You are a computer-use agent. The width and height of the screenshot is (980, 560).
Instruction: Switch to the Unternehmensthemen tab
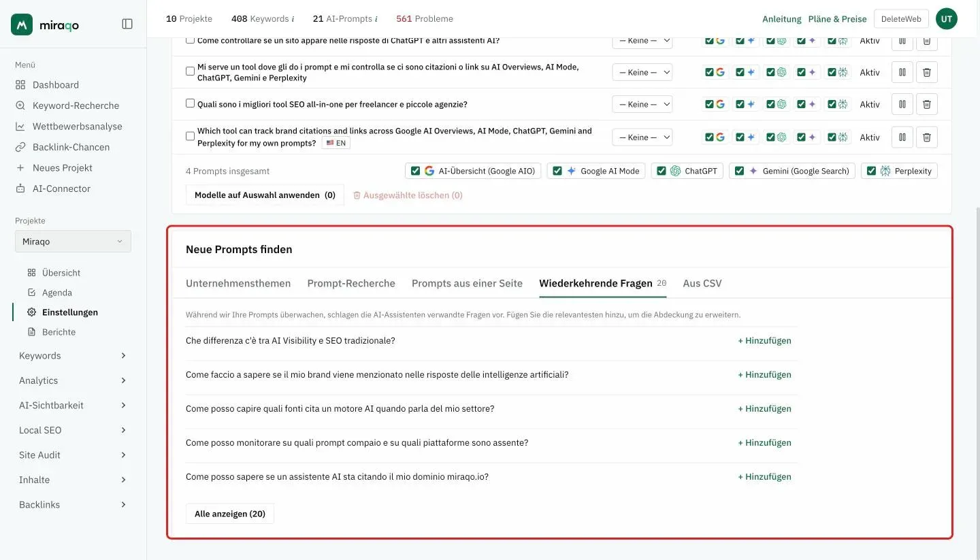(x=238, y=283)
